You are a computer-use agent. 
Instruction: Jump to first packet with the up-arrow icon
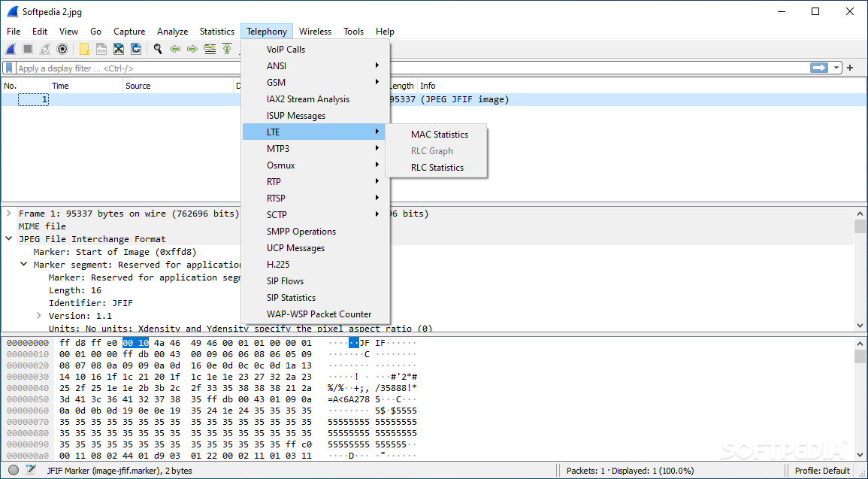coord(226,49)
